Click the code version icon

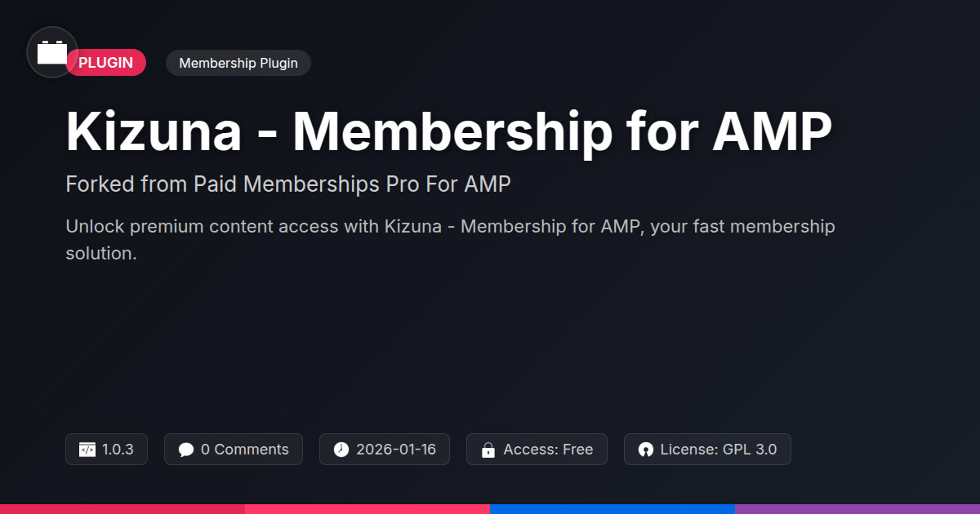coord(87,450)
